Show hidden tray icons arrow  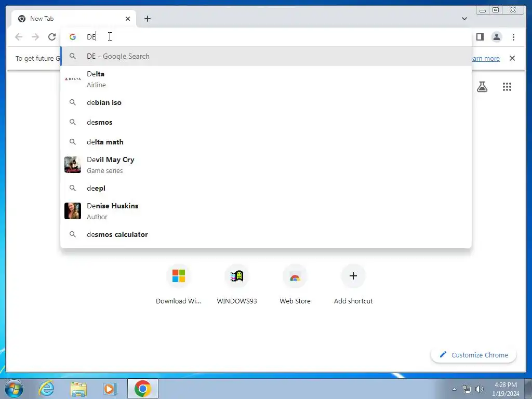[454, 389]
